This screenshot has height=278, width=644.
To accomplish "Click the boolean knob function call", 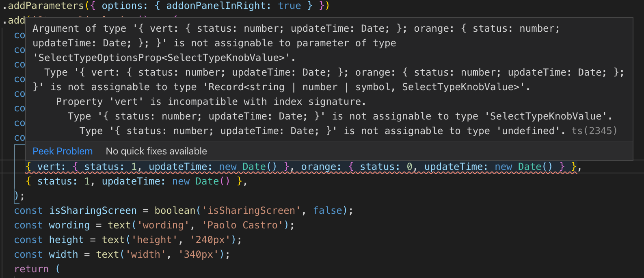I will [174, 211].
